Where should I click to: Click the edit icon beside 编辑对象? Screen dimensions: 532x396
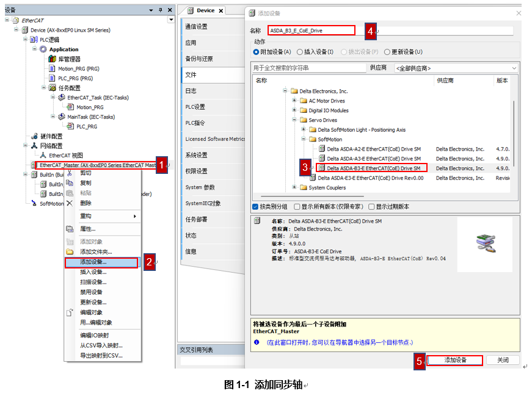click(x=70, y=312)
